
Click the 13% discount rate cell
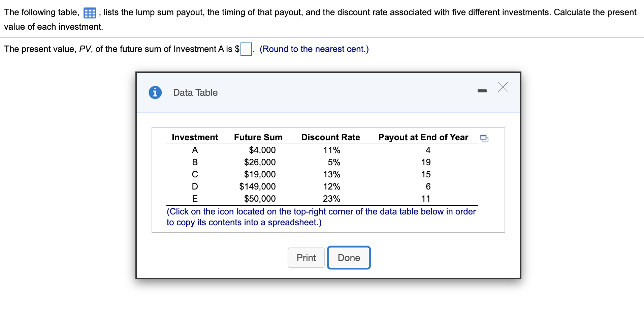(x=332, y=174)
